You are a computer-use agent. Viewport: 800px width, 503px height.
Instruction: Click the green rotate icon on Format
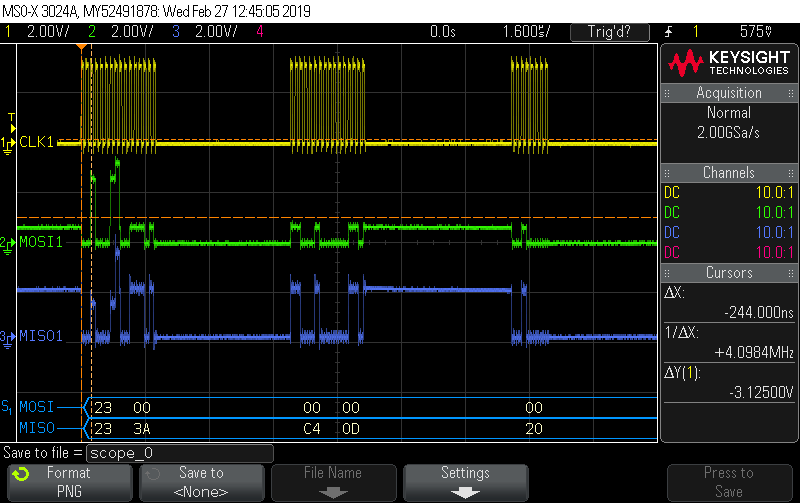[21, 474]
